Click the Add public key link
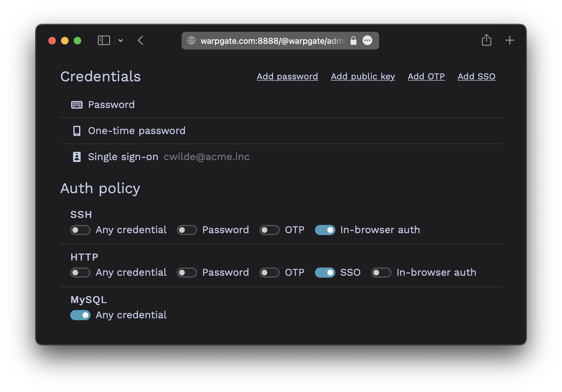Viewport: 562px width, 392px height. [363, 77]
